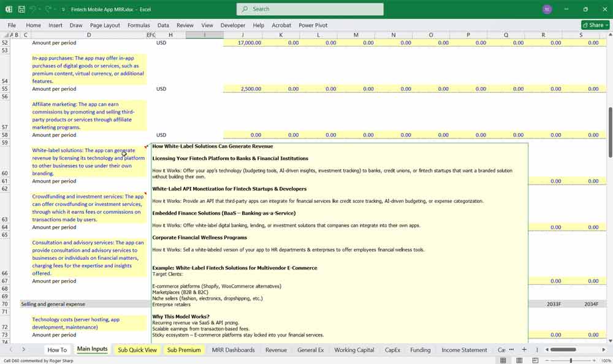The width and height of the screenshot is (613, 364).
Task: Open Customize Quick Access Toolbar dropdown
Action: coord(64,9)
